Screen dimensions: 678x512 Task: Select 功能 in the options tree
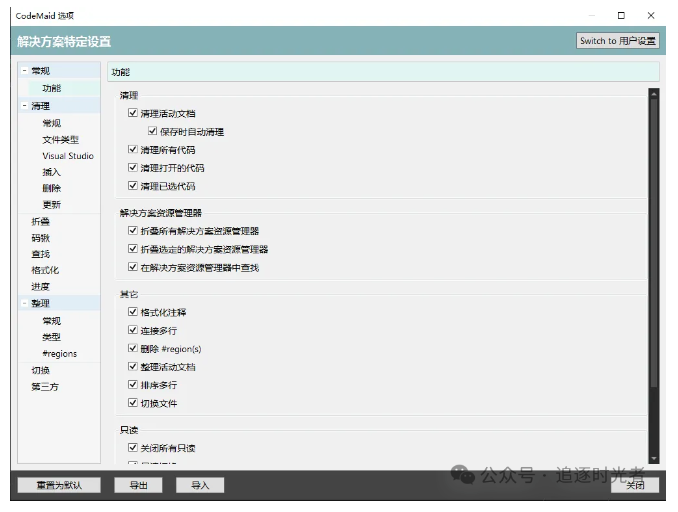point(51,88)
